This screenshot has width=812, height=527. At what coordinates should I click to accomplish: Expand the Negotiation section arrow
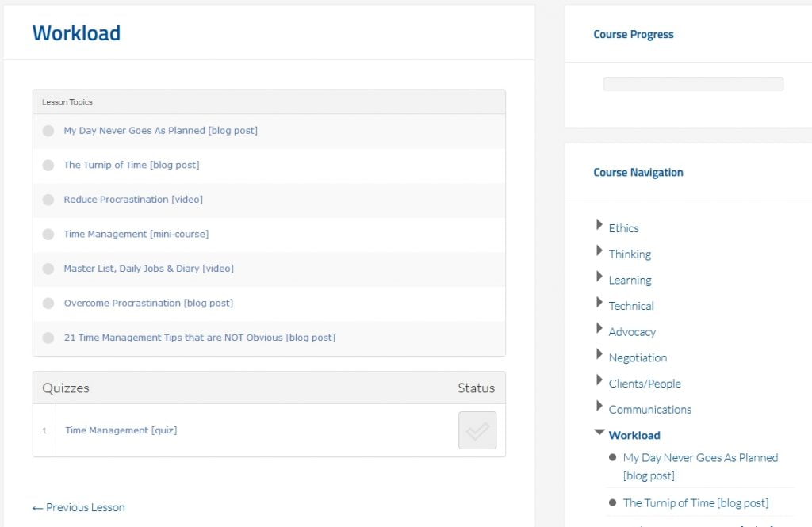599,356
